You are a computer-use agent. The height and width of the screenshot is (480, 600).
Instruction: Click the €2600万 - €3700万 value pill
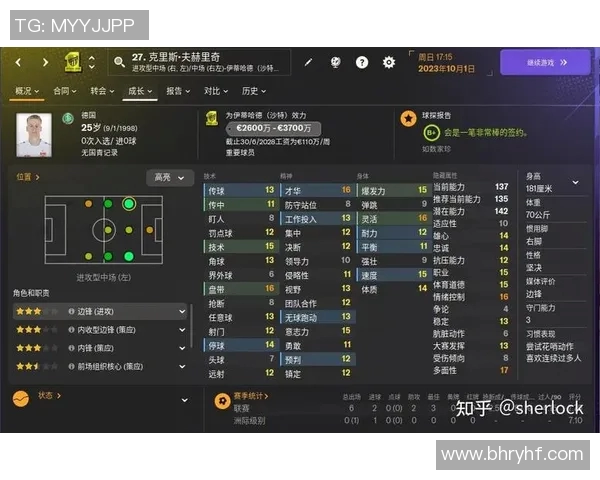(273, 128)
